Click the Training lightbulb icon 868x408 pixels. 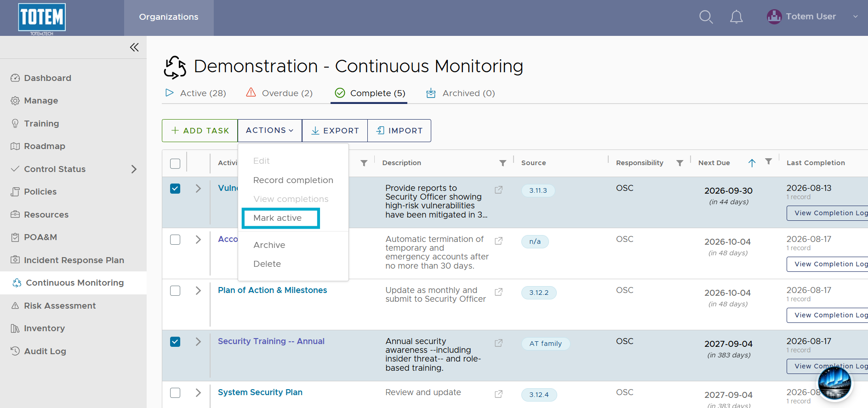[x=15, y=123]
